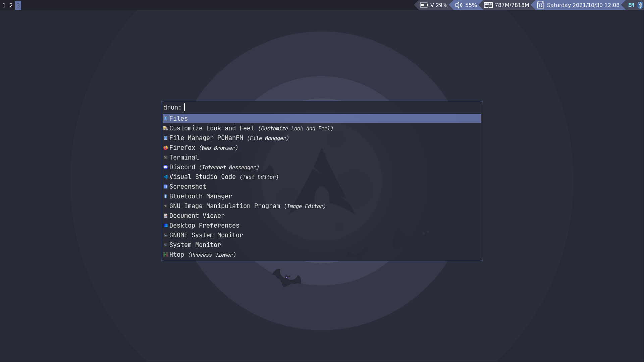Choose GNU Image Manipulation Program entry
Screen dimensions: 644x362
click(224, 206)
